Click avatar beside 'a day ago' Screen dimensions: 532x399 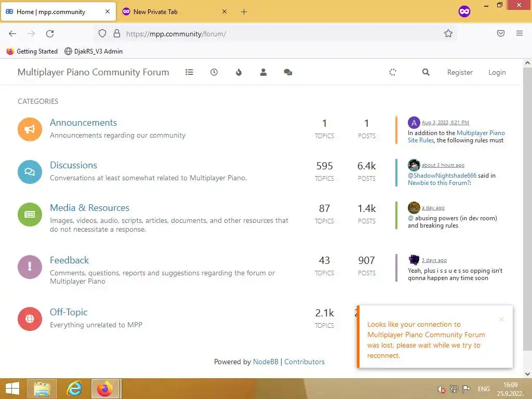click(x=414, y=208)
